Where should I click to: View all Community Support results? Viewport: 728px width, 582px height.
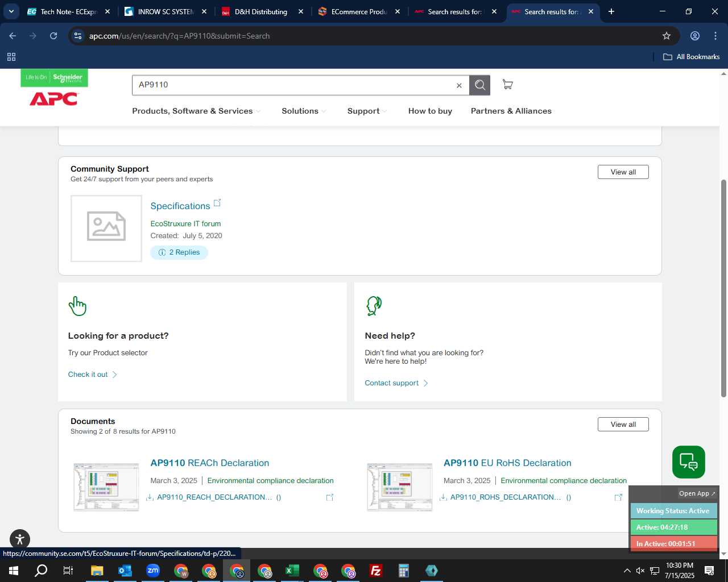[x=623, y=172]
